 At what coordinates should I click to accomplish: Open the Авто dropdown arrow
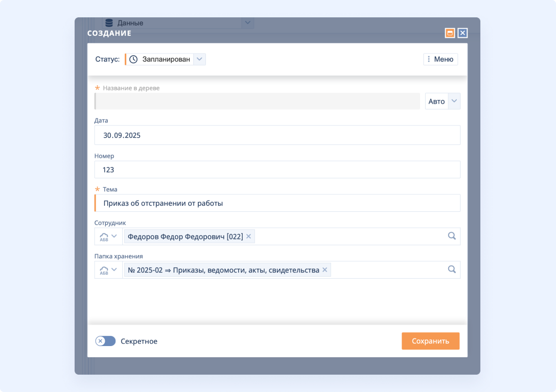click(454, 101)
